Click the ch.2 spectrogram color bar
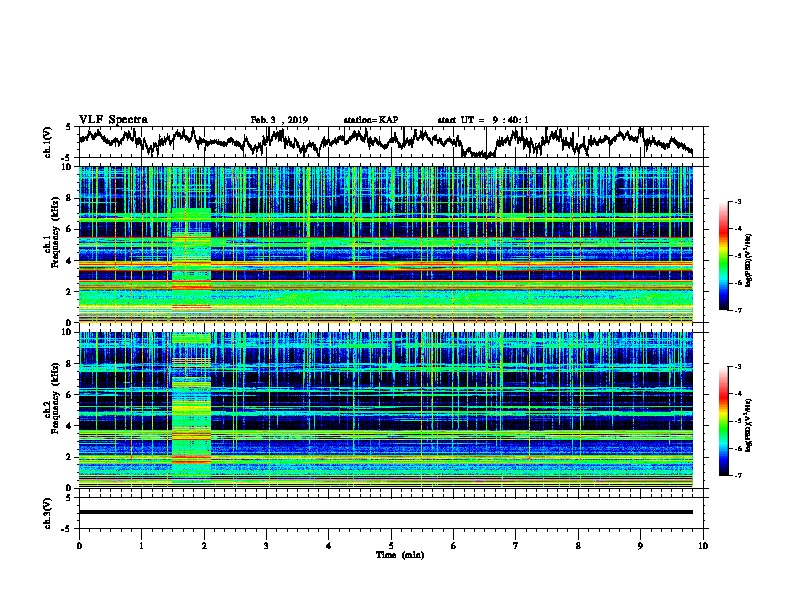Screen dimensions: 792x612 point(723,421)
